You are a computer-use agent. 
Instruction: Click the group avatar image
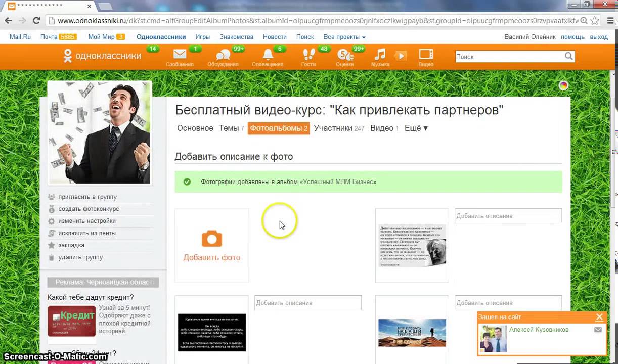coord(99,133)
